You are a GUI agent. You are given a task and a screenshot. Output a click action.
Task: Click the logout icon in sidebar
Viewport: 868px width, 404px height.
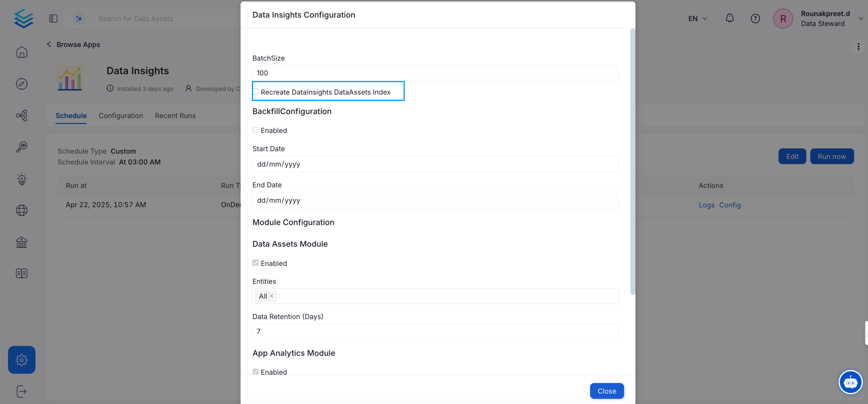click(22, 391)
